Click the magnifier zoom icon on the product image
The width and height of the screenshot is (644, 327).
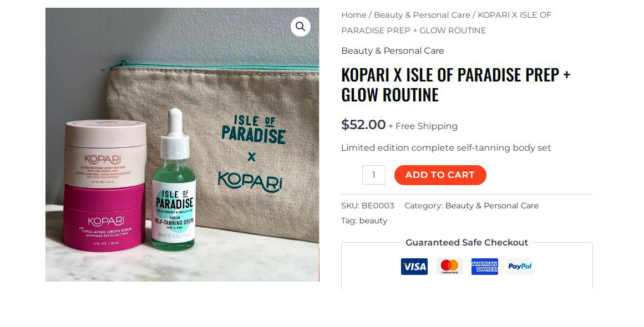[300, 26]
